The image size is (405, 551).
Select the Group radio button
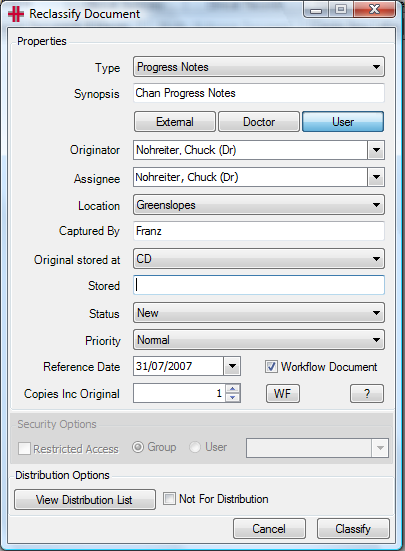click(x=138, y=447)
